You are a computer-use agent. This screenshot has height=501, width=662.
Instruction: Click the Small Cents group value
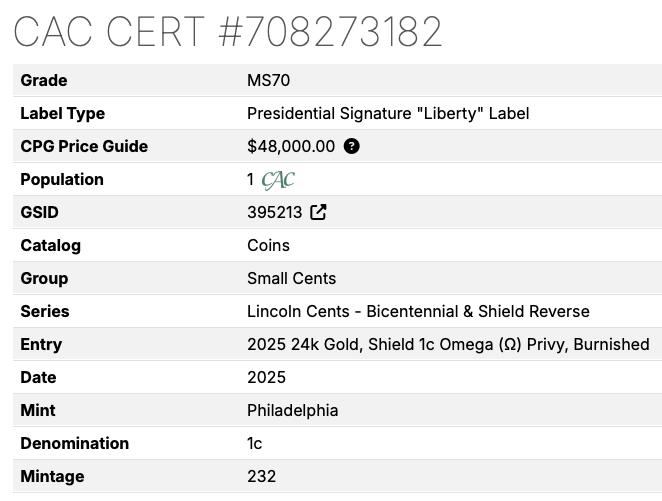pyautogui.click(x=292, y=279)
